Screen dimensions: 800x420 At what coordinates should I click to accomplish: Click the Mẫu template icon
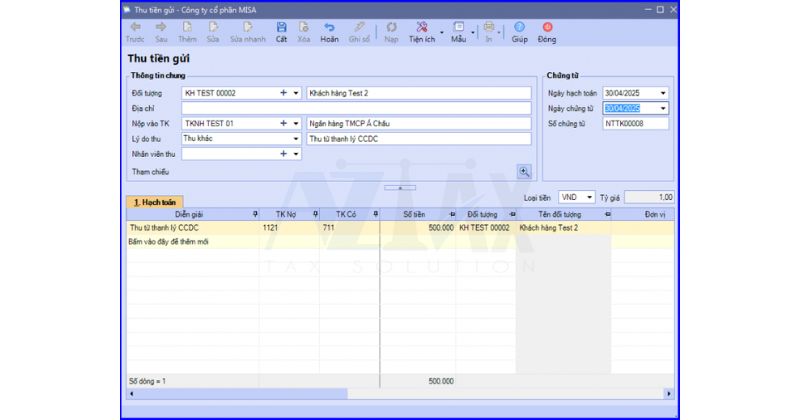click(x=458, y=31)
